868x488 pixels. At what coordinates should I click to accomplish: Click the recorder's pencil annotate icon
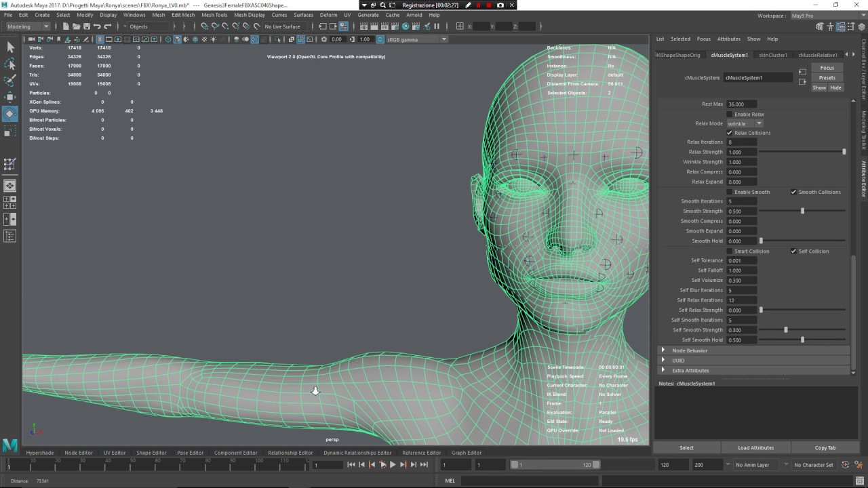tap(468, 5)
